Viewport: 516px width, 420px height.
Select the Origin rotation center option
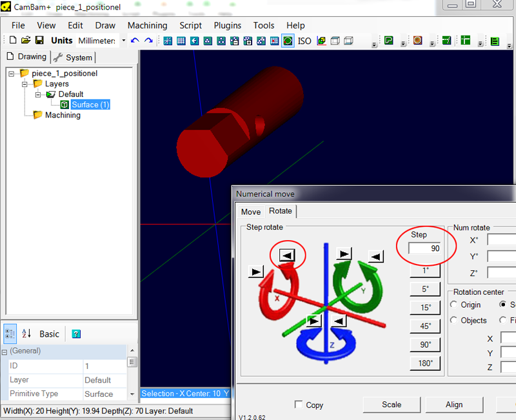click(454, 305)
